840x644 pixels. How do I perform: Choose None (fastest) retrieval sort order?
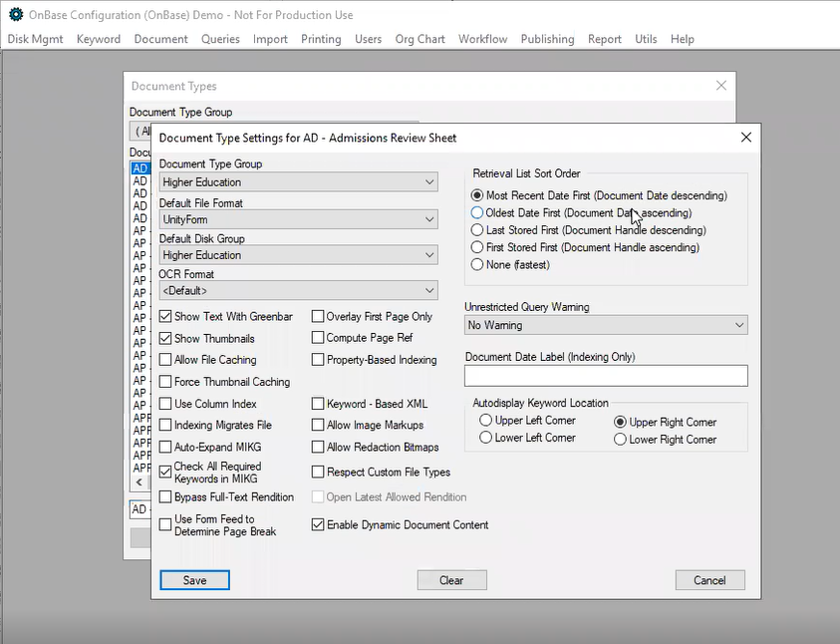click(x=478, y=264)
